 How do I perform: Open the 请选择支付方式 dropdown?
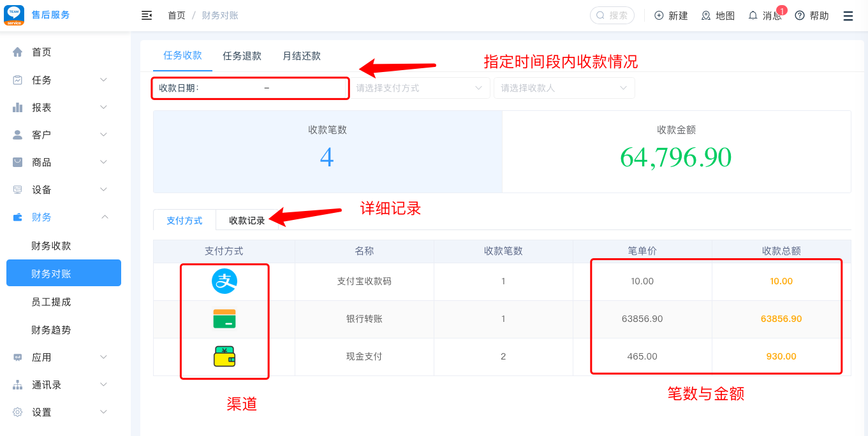point(420,88)
